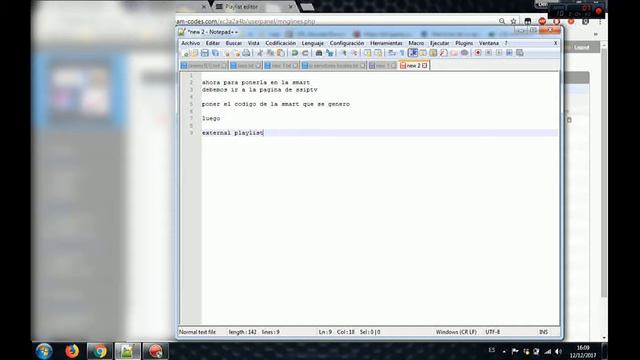This screenshot has width=640, height=360.
Task: Save the current file using the Save icon
Action: pyautogui.click(x=204, y=53)
